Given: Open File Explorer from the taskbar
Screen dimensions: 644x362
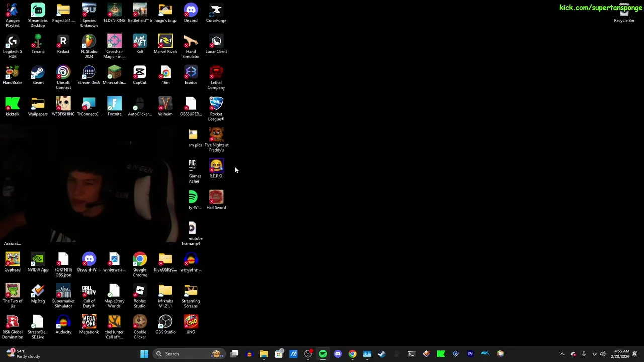Looking at the screenshot, I should point(264,354).
